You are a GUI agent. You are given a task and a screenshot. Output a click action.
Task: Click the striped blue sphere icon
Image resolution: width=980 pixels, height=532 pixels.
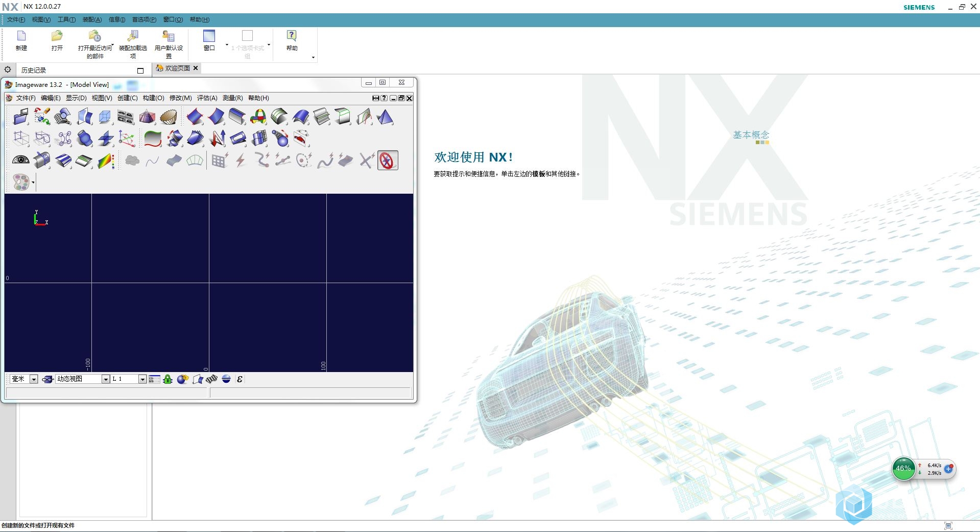[x=226, y=379]
